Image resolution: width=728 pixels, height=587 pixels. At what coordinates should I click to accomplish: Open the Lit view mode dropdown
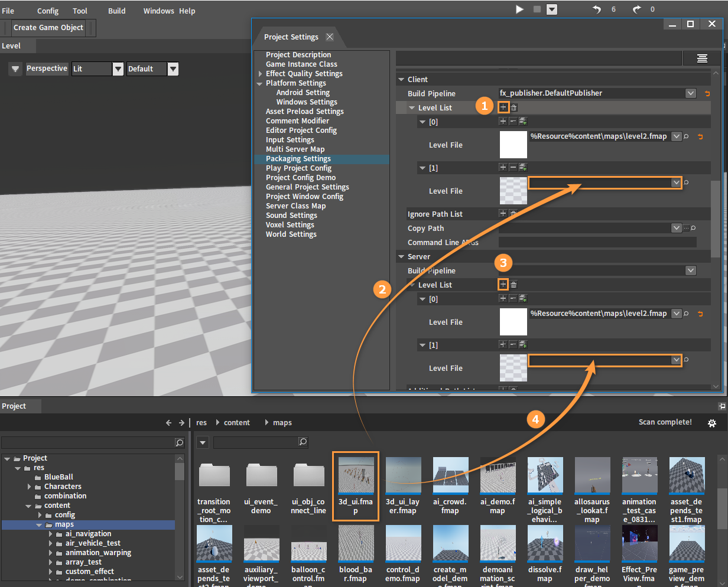118,69
